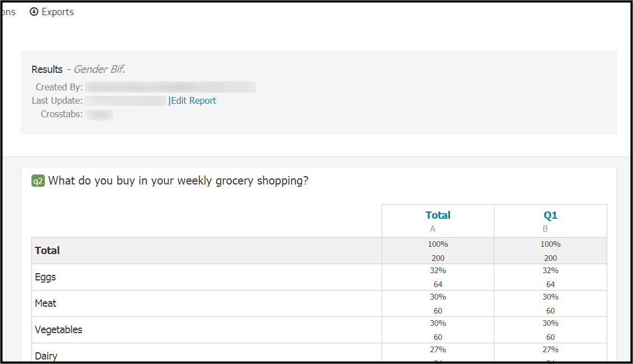Click the column letter A under Total
This screenshot has width=633, height=364.
point(432,229)
